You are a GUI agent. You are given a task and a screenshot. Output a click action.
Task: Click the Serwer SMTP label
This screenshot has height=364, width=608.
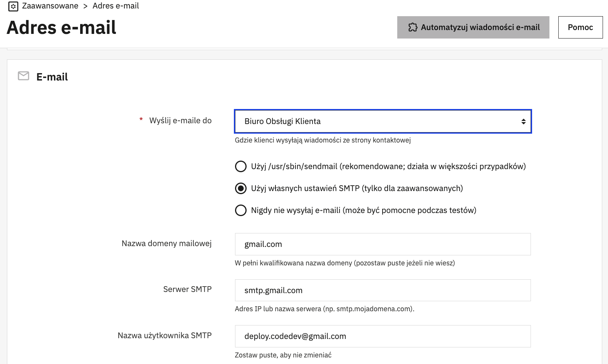pyautogui.click(x=187, y=289)
